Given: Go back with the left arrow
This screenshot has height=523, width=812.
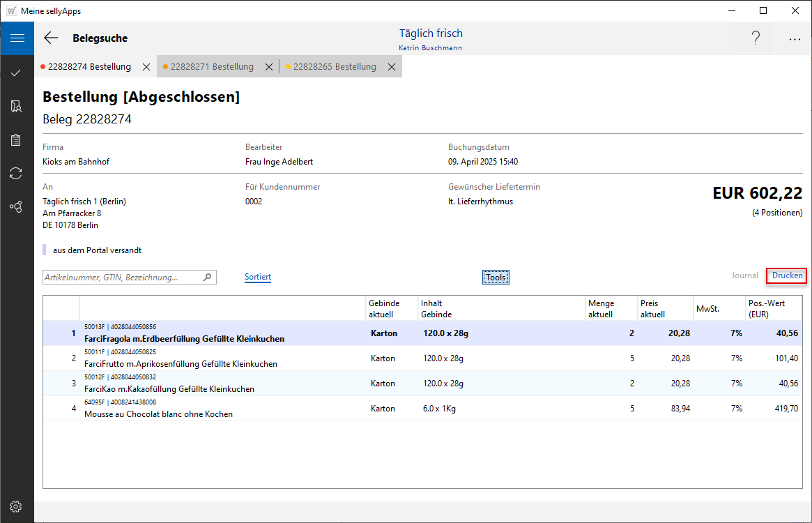Looking at the screenshot, I should tap(51, 38).
